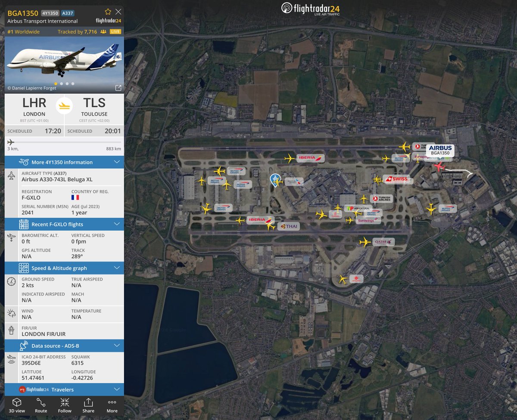
Task: Click the Flightradar24 logo at top of map
Action: [x=310, y=9]
